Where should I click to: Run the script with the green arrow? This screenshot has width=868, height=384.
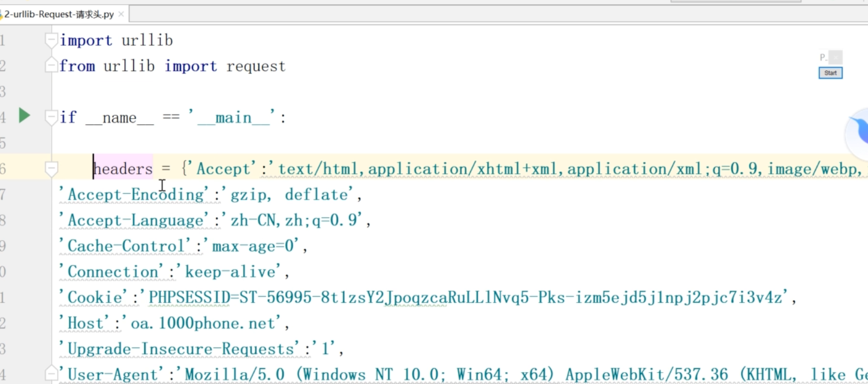pyautogui.click(x=24, y=115)
